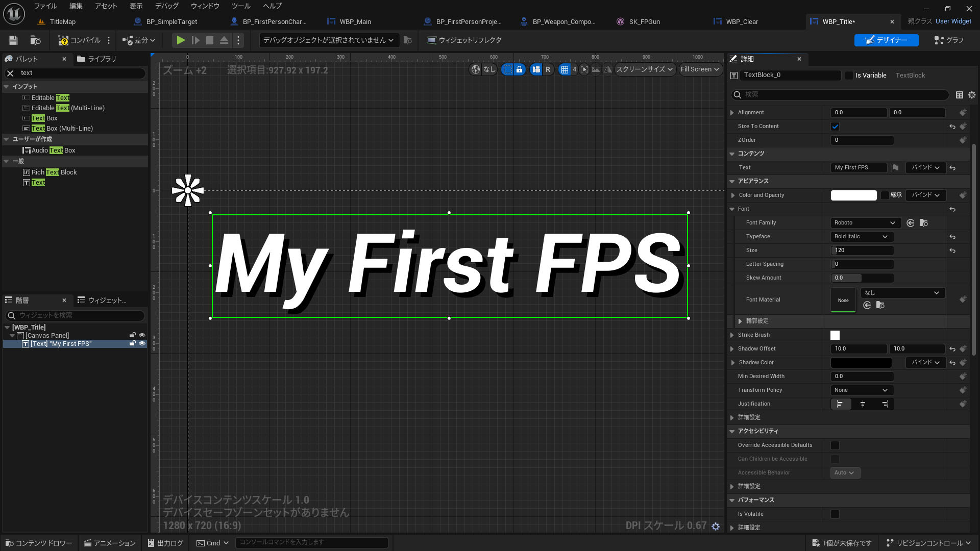Image resolution: width=980 pixels, height=551 pixels.
Task: Open the Typeface Bold Italic dropdown
Action: [862, 237]
